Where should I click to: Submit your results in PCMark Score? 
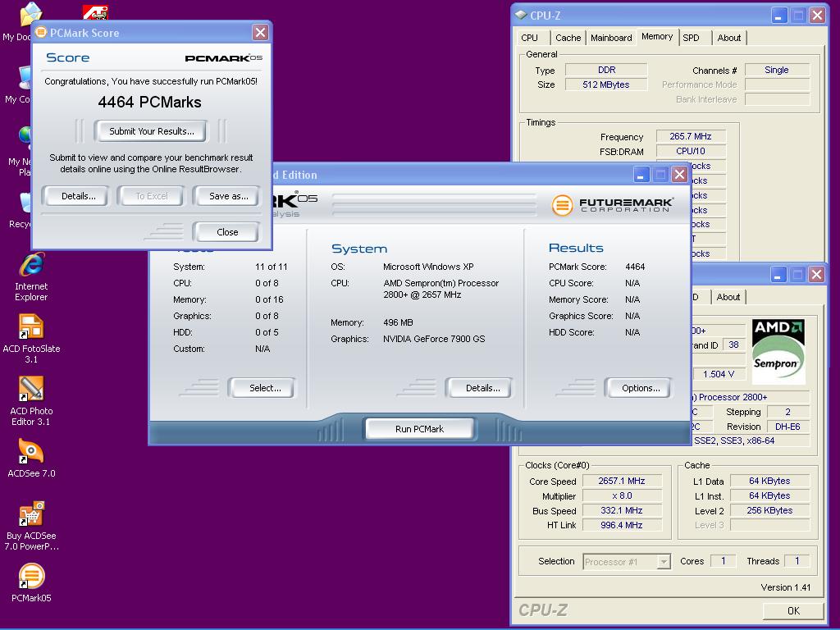(151, 131)
